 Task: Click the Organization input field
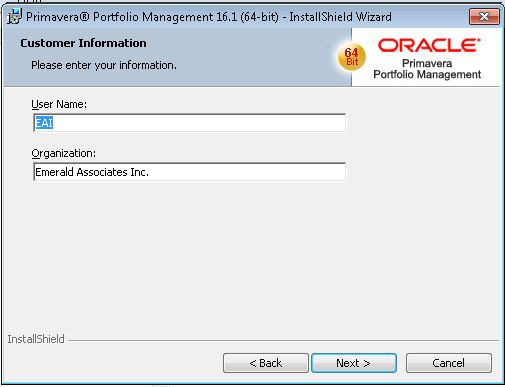click(x=190, y=172)
